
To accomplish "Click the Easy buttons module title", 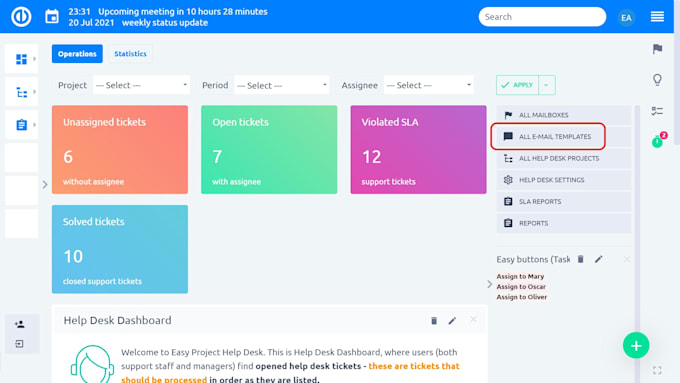I will [x=533, y=259].
